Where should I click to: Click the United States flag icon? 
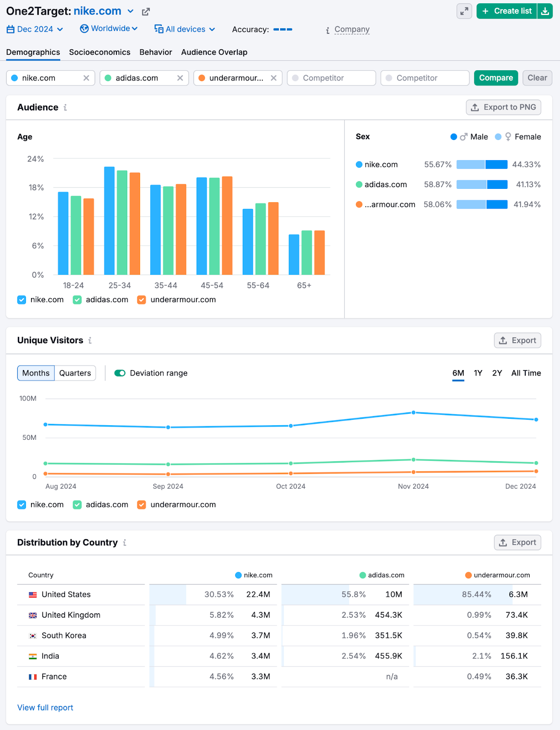[33, 595]
